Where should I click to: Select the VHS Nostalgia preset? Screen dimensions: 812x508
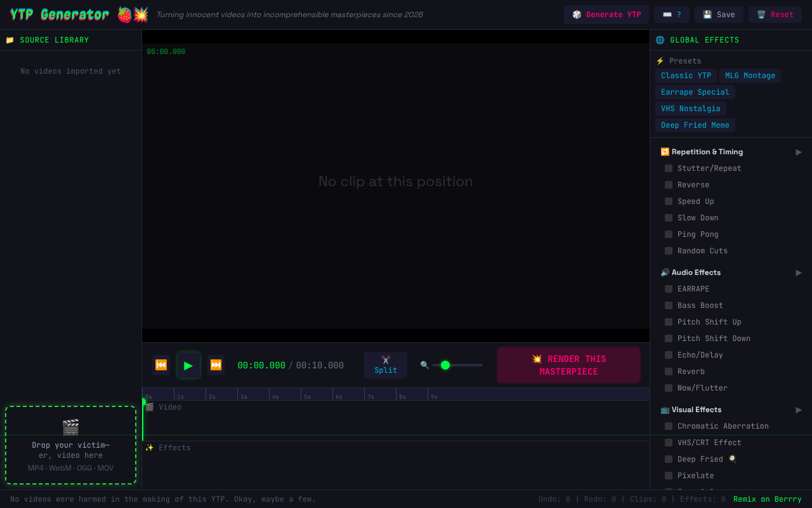[690, 109]
